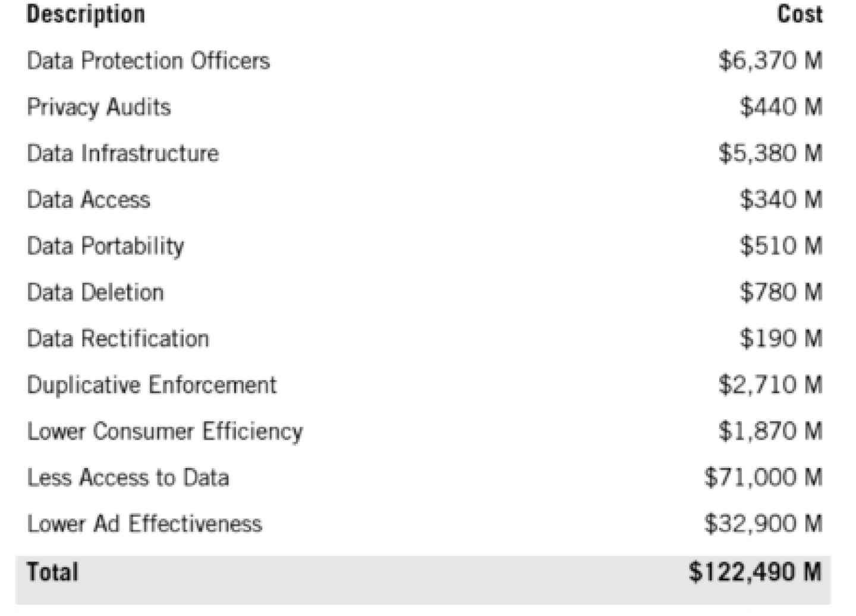Select the Data Deletion row label
Image resolution: width=856 pixels, height=616 pixels.
[x=96, y=292]
